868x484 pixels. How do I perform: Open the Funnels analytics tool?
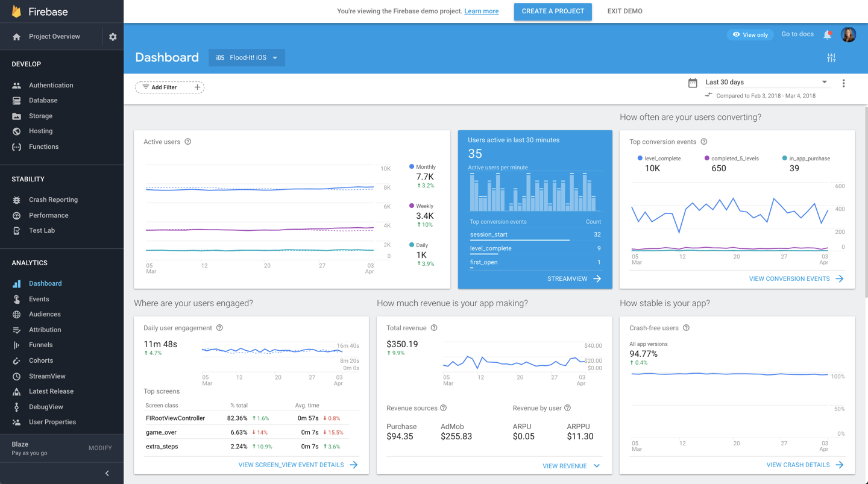pyautogui.click(x=39, y=345)
